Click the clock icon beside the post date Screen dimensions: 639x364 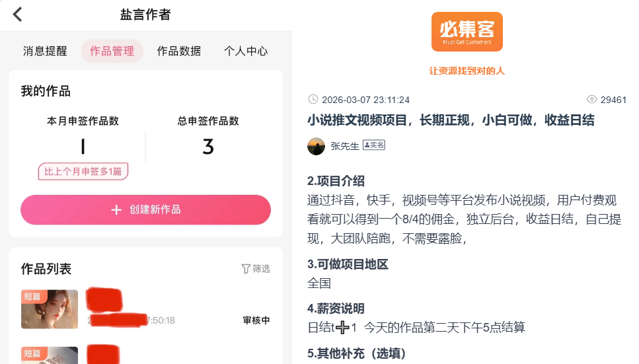point(313,99)
